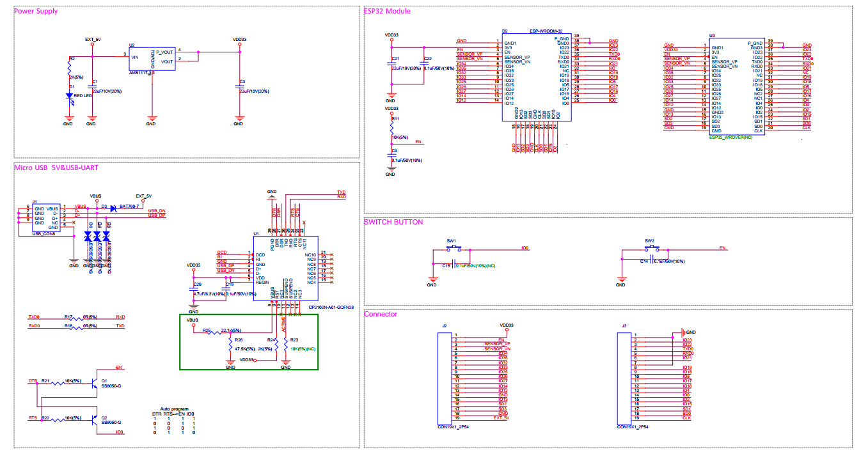Click the 'ESP32 Module' section title

(x=387, y=12)
